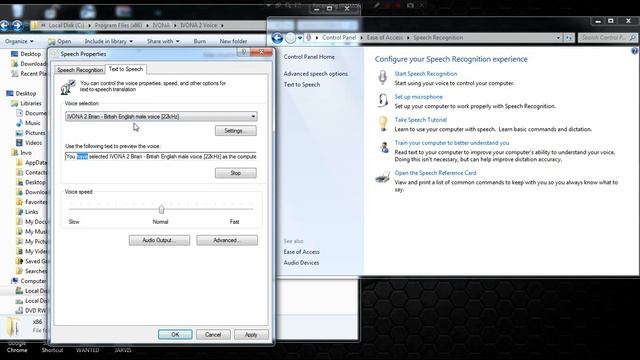640x360 pixels.
Task: Go forward in the Control Panel window
Action: click(x=290, y=38)
